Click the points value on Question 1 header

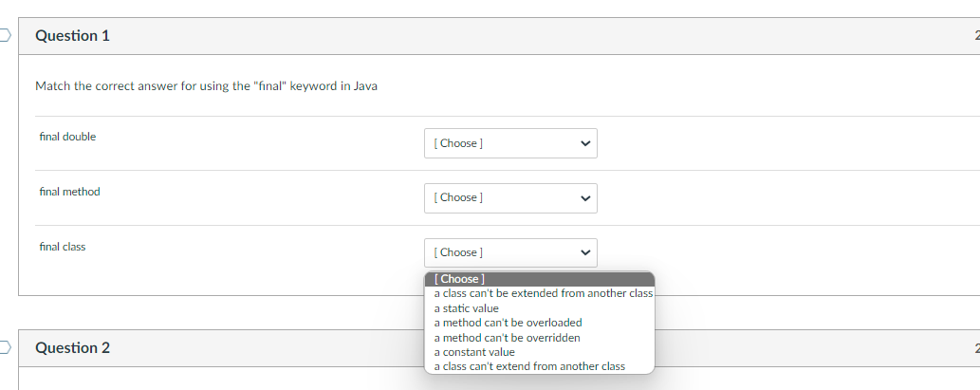coord(976,36)
